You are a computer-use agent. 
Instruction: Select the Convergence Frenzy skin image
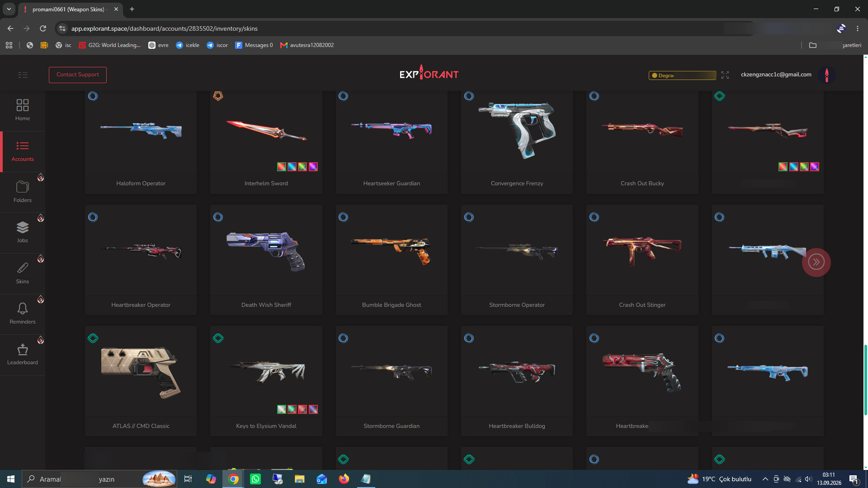tap(517, 130)
